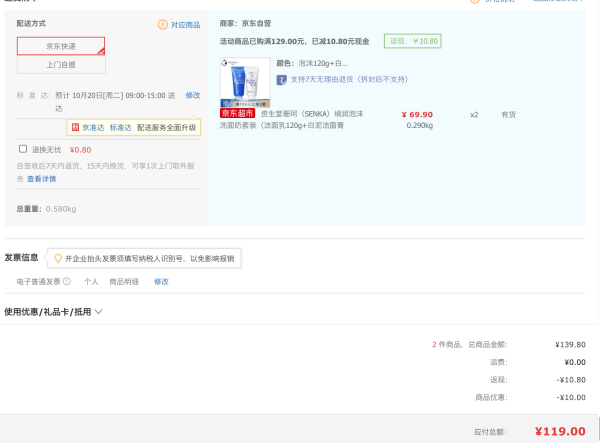The height and width of the screenshot is (443, 600).
Task: Click the 0.290kg item weight
Action: [420, 125]
